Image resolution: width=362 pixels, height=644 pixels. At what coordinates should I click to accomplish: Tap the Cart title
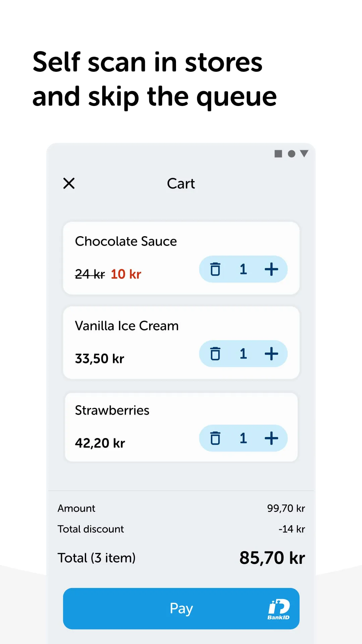tap(181, 183)
